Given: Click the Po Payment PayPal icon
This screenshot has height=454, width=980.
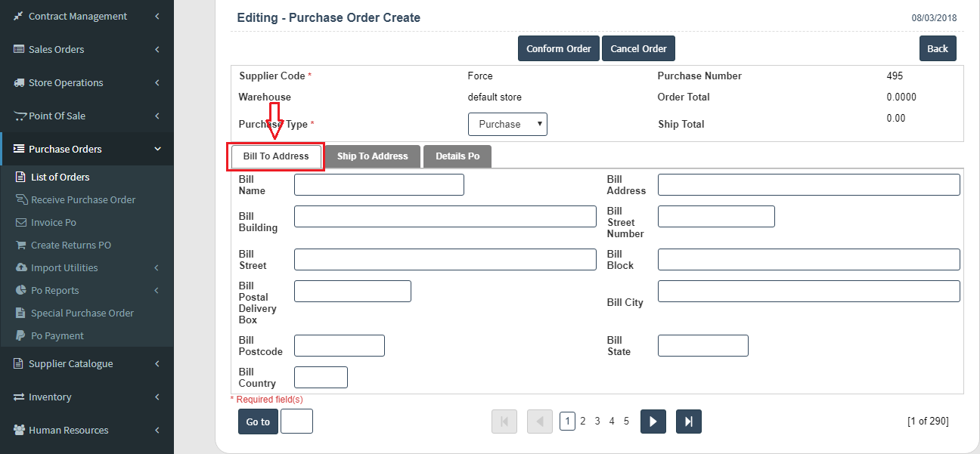Looking at the screenshot, I should [x=21, y=335].
